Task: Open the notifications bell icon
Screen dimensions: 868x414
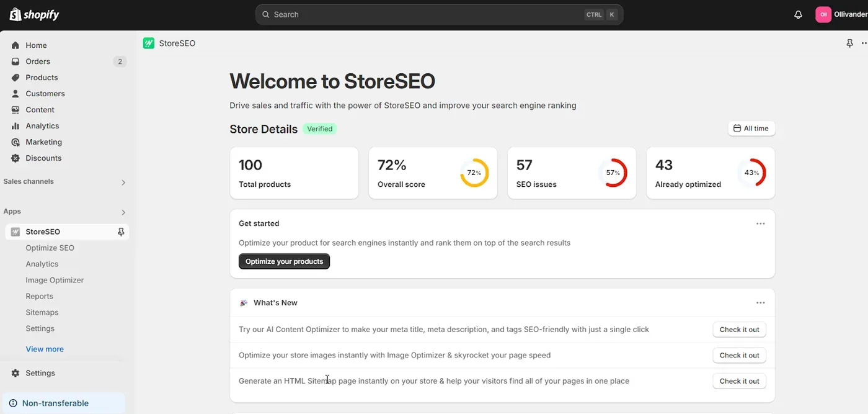Action: [x=798, y=14]
